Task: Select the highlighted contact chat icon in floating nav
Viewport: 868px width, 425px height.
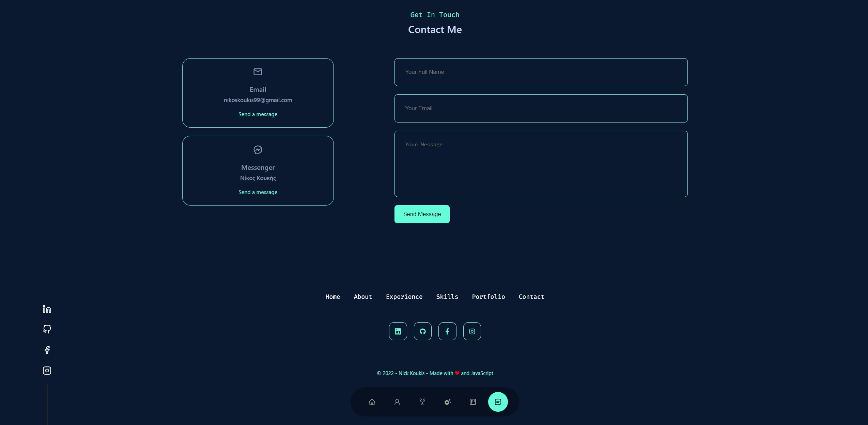Action: (x=498, y=402)
